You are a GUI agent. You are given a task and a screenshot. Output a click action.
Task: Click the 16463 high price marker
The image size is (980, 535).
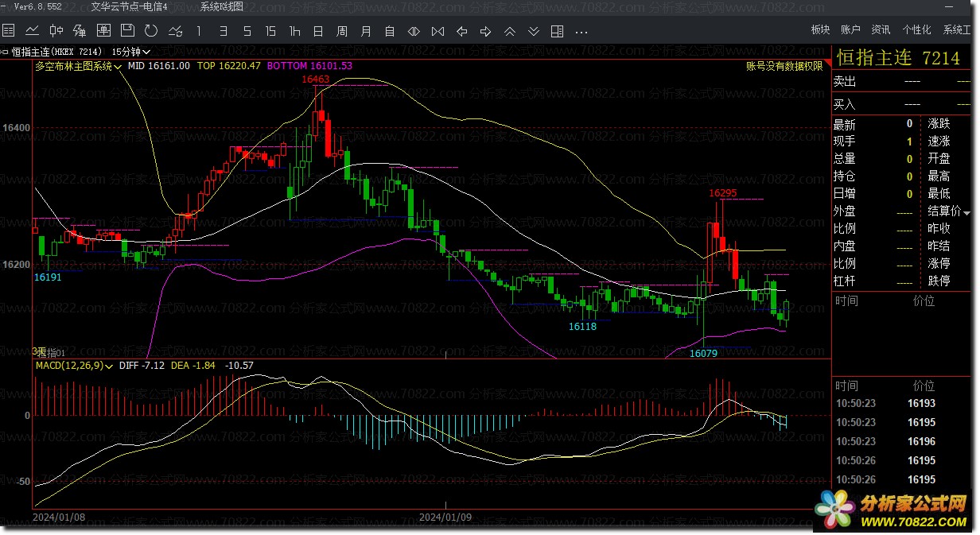[x=315, y=79]
